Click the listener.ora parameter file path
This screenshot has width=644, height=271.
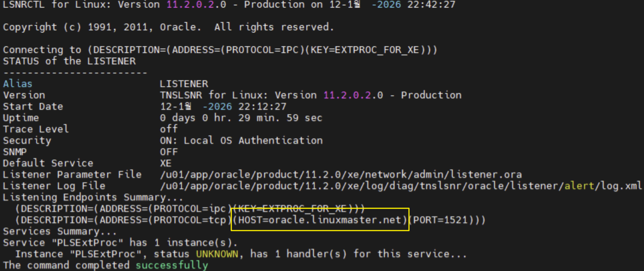click(341, 175)
